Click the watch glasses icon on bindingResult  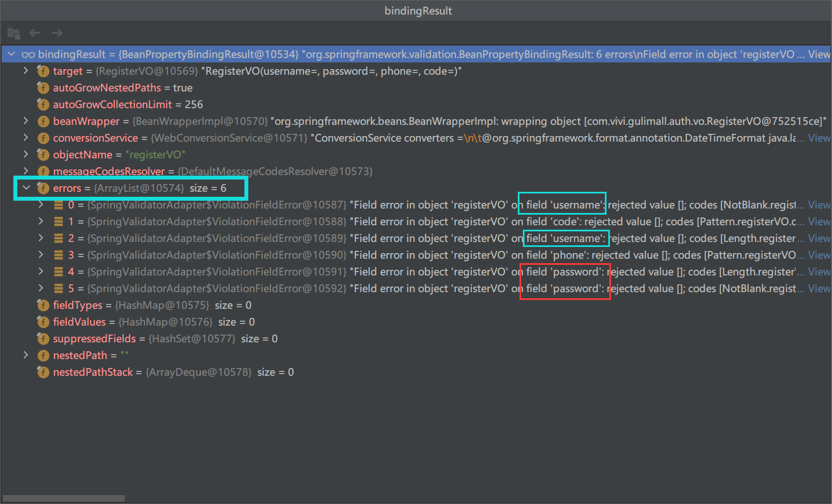28,54
